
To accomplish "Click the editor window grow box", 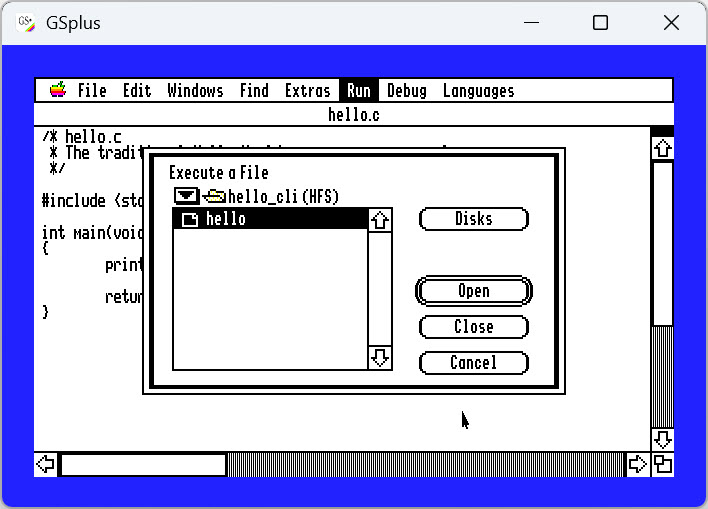I will click(x=662, y=464).
